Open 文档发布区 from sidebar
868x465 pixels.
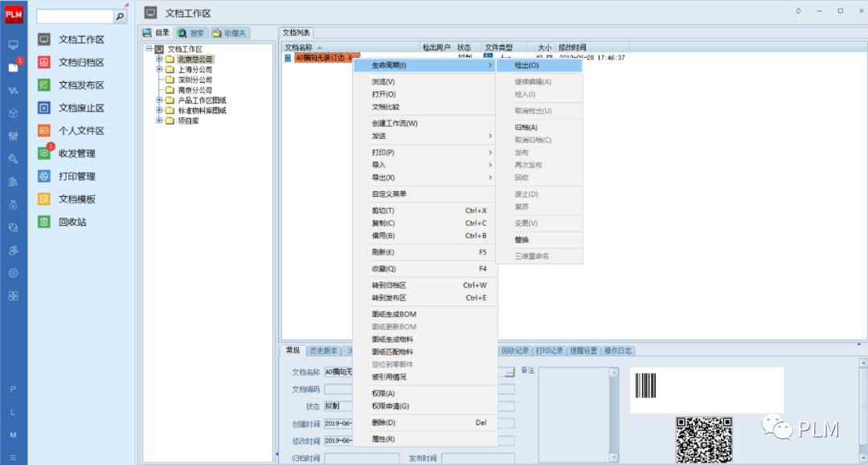pyautogui.click(x=80, y=85)
